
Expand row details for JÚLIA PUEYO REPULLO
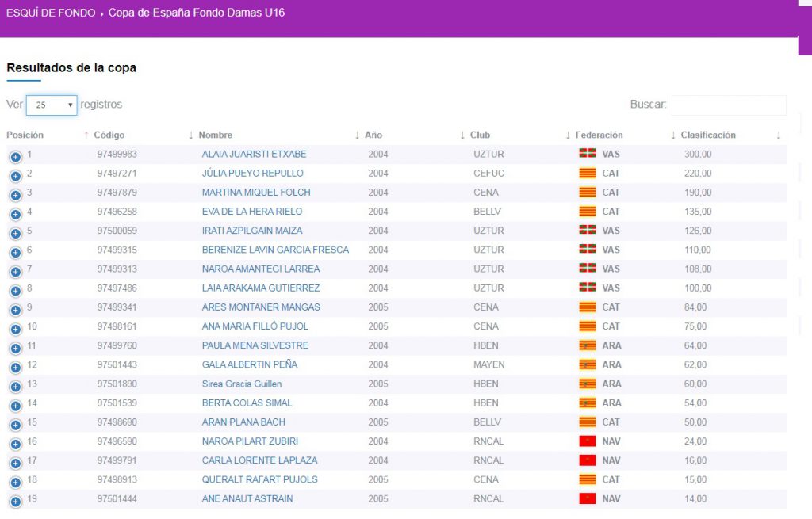click(16, 176)
